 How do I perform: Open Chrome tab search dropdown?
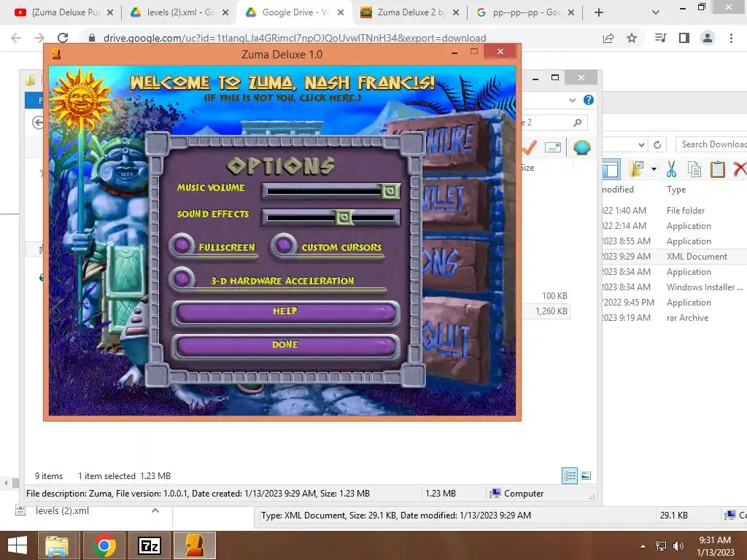[x=656, y=12]
